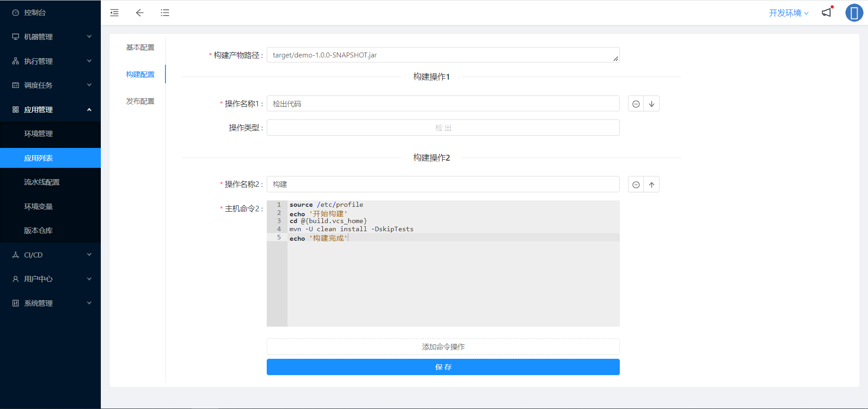868x409 pixels.
Task: Click the 机器管理 monitor icon
Action: click(15, 37)
